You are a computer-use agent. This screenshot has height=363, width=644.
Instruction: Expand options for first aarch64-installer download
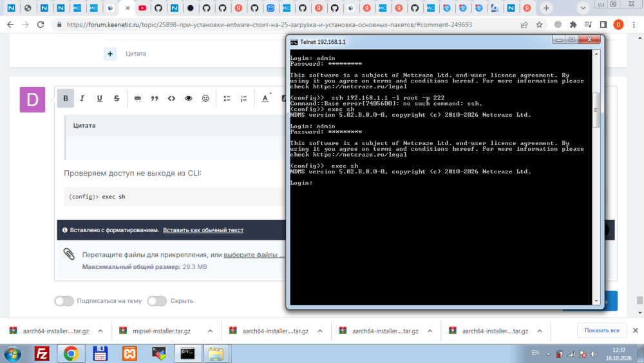click(100, 331)
